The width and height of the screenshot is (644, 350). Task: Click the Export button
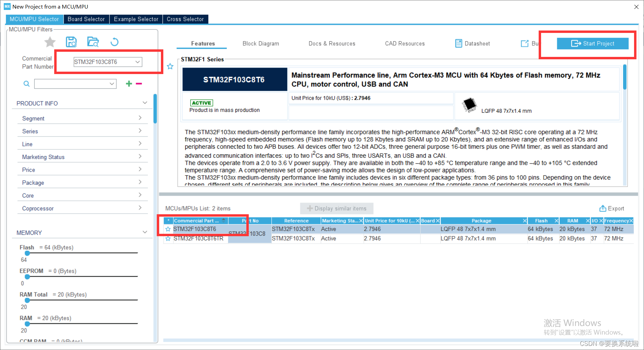tap(612, 208)
